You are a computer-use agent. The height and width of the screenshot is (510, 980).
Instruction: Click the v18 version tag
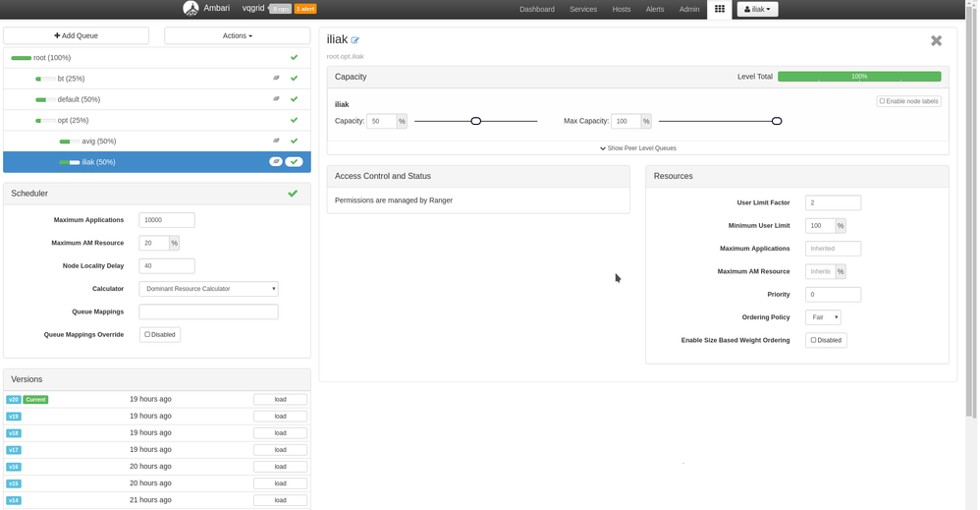tap(13, 433)
